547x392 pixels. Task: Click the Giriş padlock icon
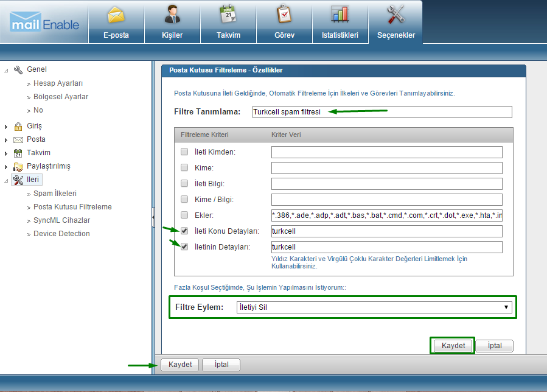coord(18,126)
